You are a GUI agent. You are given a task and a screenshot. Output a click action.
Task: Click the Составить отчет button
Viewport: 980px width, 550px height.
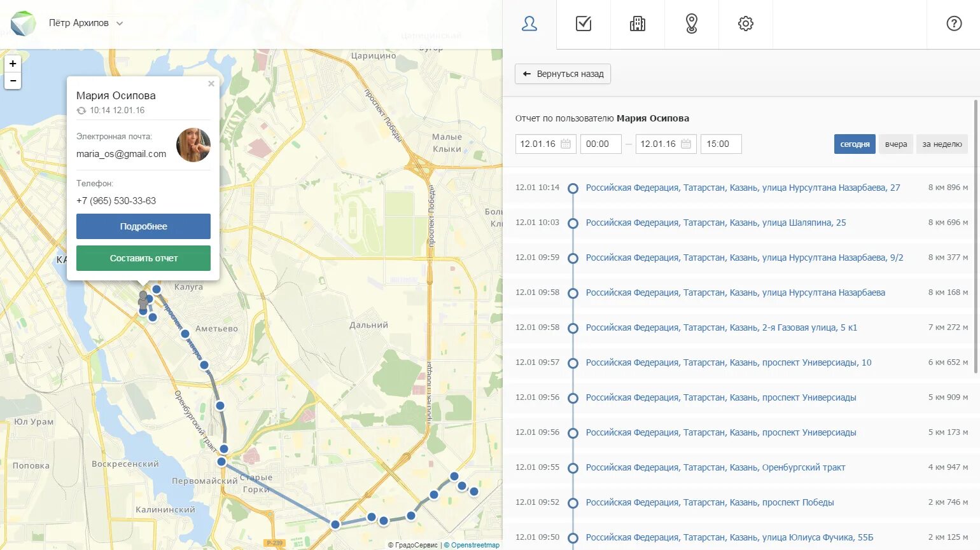[x=143, y=258]
